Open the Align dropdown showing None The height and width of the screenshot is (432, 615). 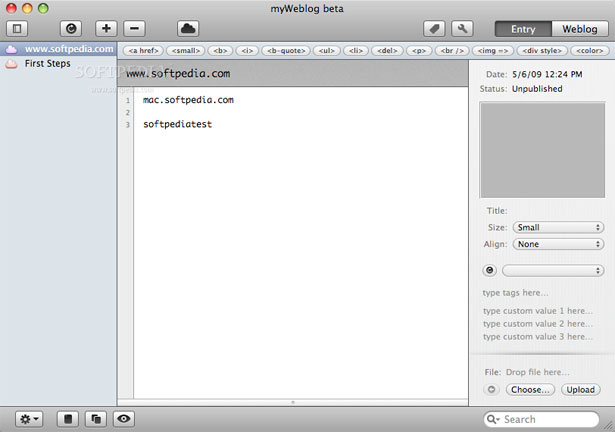coord(558,244)
